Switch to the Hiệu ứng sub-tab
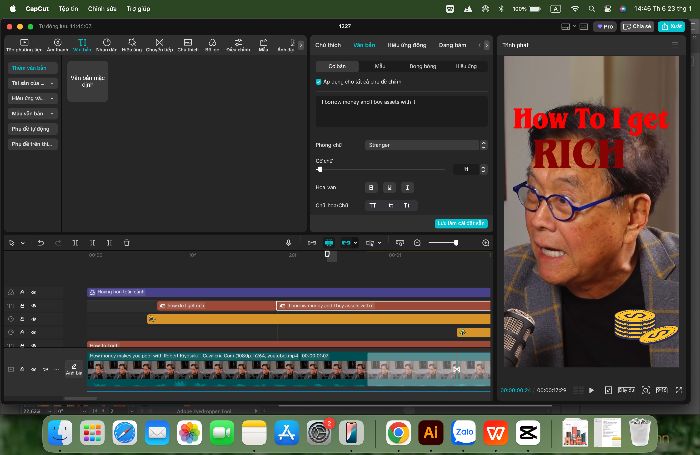Viewport: 700px width, 455px height. (466, 66)
